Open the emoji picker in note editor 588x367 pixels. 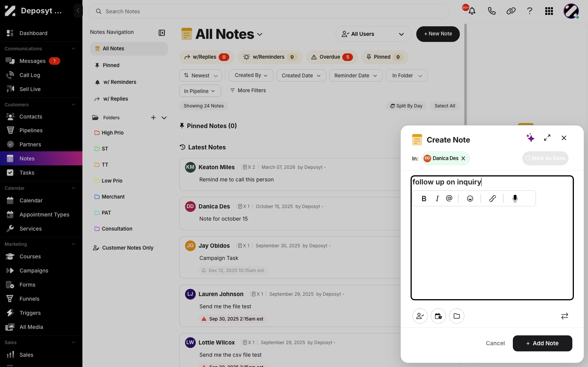(470, 199)
